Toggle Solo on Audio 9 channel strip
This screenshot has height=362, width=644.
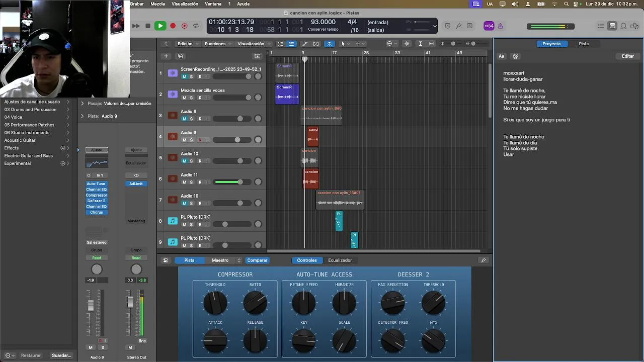(x=103, y=347)
